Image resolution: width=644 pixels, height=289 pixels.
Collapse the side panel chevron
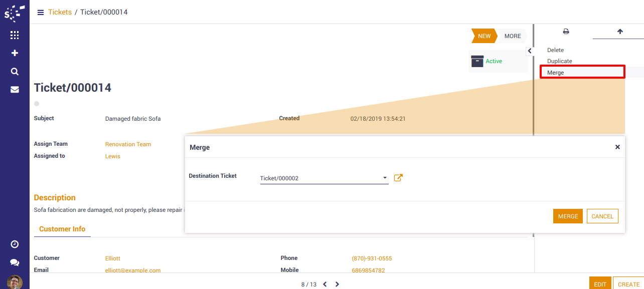pos(530,51)
